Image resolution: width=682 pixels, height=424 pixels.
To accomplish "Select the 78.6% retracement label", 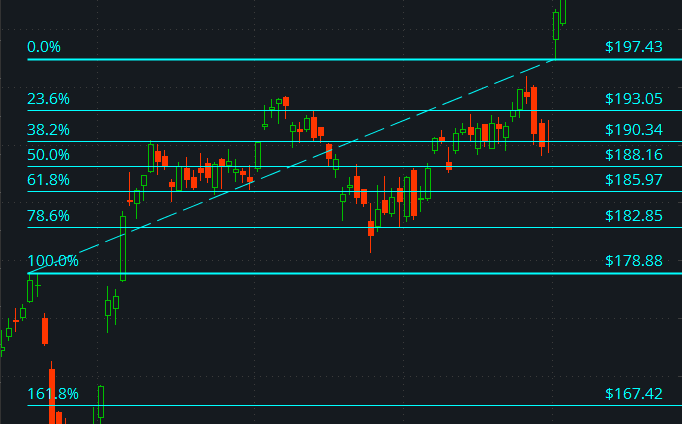I will tap(48, 216).
